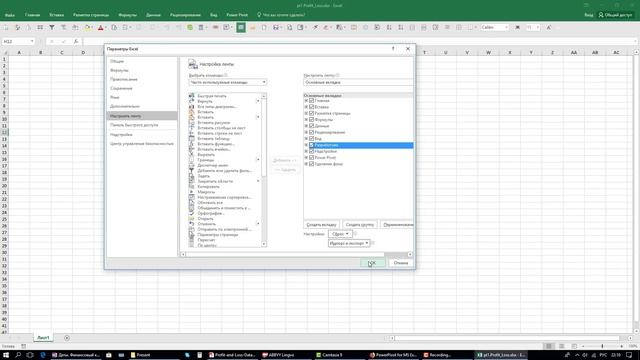
Task: Click the Вырезать scissors icon
Action: coord(191,154)
